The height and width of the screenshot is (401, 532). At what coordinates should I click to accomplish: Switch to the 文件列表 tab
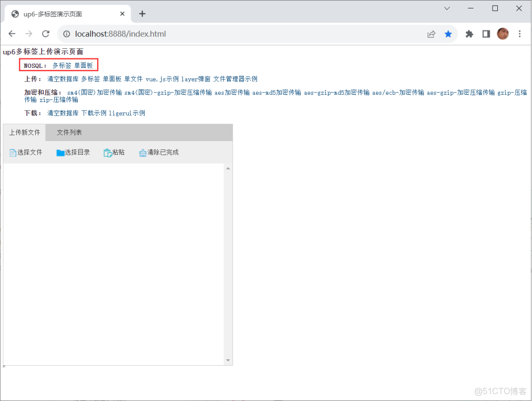68,132
